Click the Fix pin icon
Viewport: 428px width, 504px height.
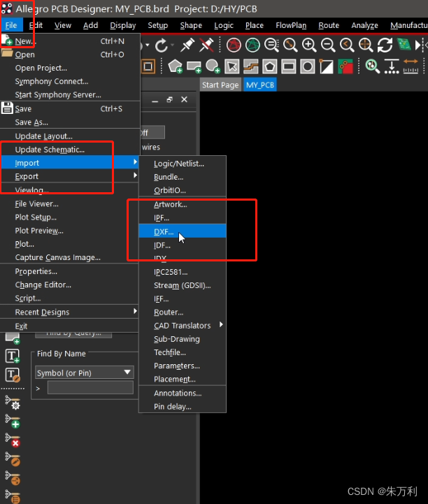[187, 45]
